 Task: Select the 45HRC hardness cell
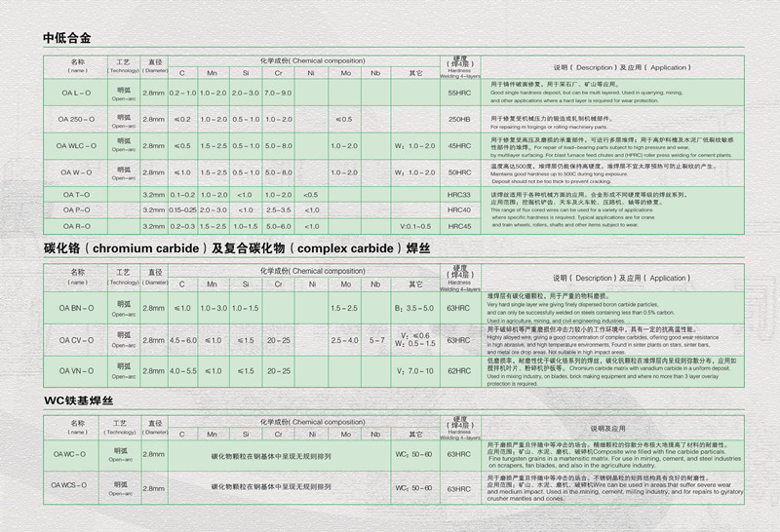click(x=459, y=146)
